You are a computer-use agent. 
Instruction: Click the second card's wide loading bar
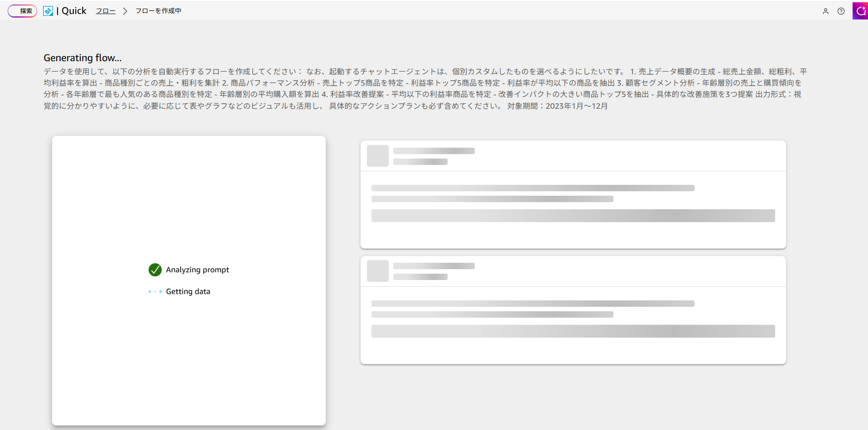(x=573, y=331)
